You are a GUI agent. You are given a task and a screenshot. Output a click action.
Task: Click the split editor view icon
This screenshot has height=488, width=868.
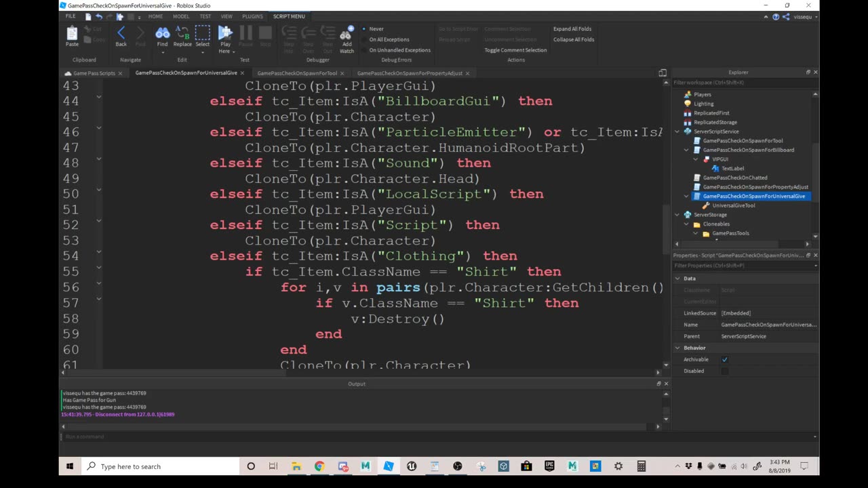point(663,73)
